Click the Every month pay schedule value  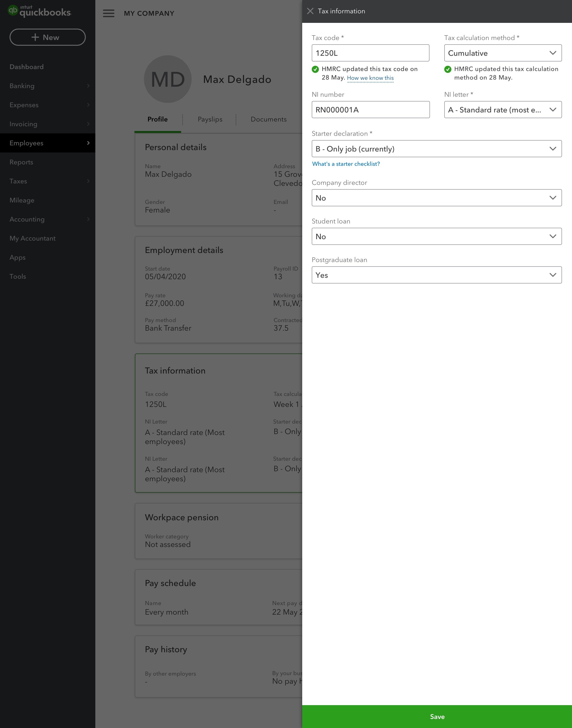pyautogui.click(x=166, y=612)
